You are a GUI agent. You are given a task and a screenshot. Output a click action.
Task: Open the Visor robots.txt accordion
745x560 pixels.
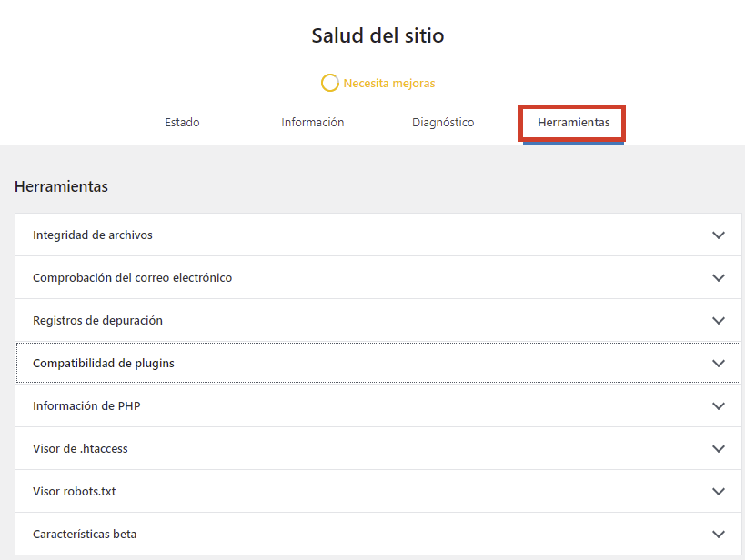378,491
